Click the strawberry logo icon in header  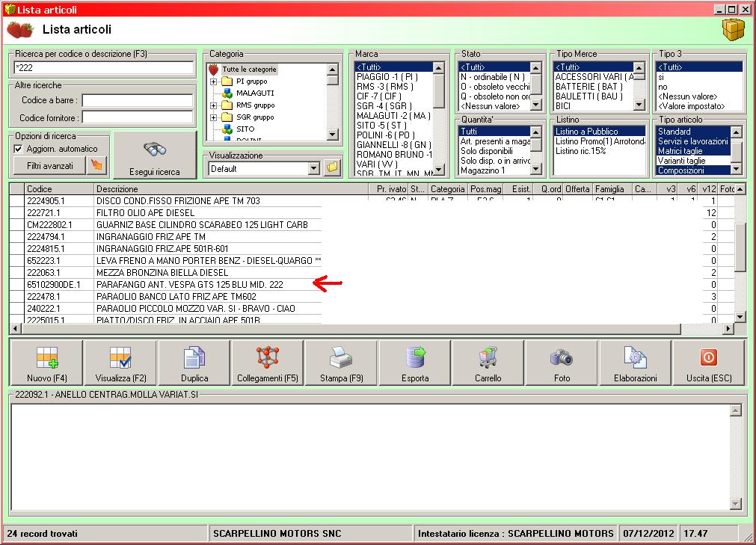[20, 30]
